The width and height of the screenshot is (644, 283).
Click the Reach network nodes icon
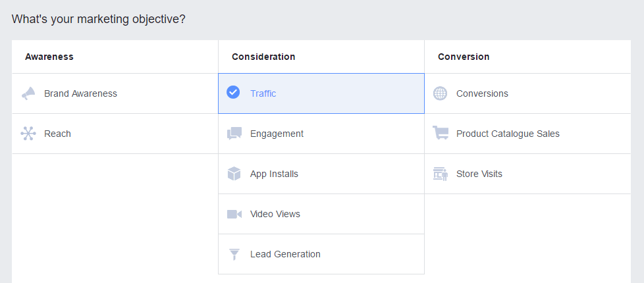point(28,134)
